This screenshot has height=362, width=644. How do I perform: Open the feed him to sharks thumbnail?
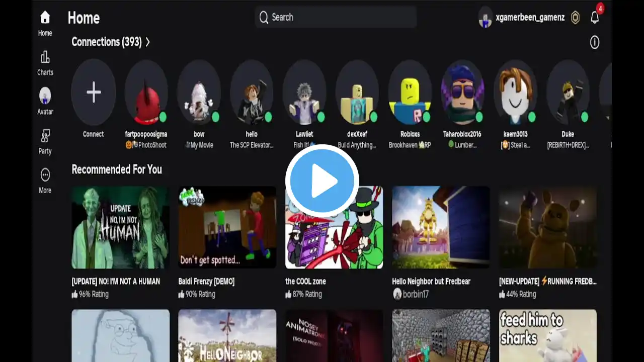[x=548, y=335]
